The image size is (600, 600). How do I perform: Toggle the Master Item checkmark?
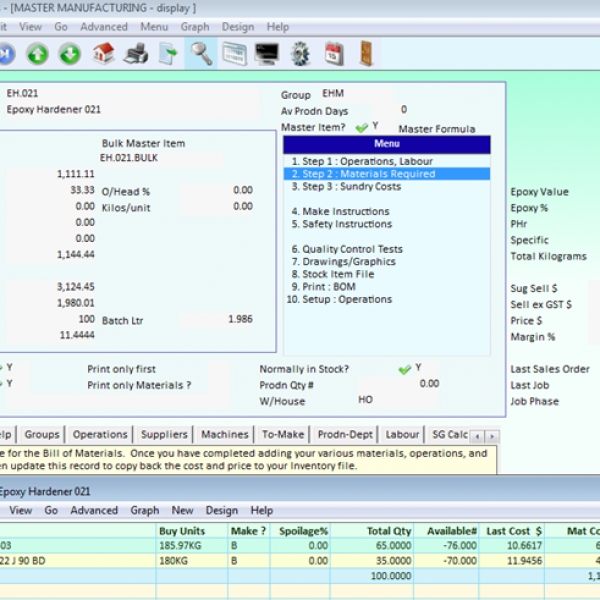pyautogui.click(x=362, y=127)
